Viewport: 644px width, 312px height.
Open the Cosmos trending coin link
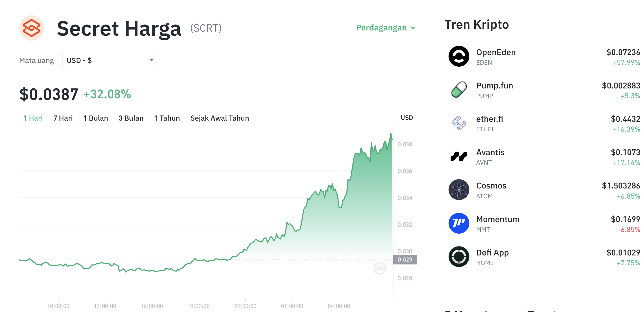click(x=544, y=190)
